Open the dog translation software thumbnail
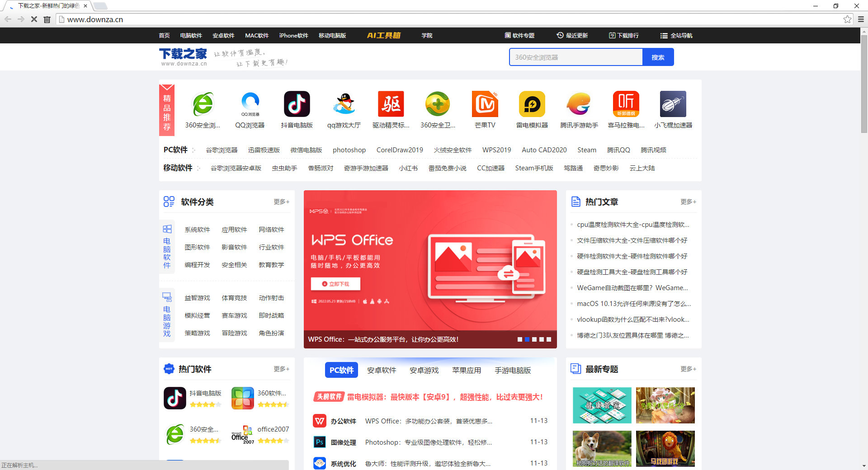Image resolution: width=868 pixels, height=470 pixels. (602, 449)
